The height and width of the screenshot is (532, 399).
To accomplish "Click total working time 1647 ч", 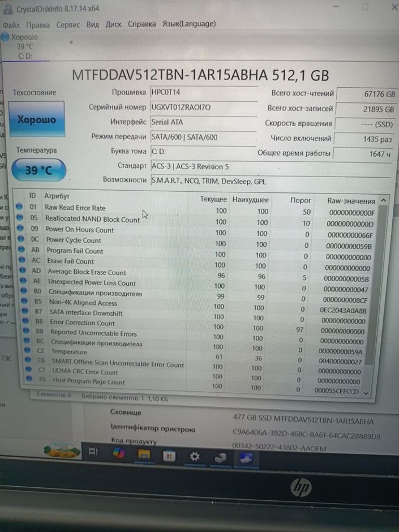I will tap(362, 154).
